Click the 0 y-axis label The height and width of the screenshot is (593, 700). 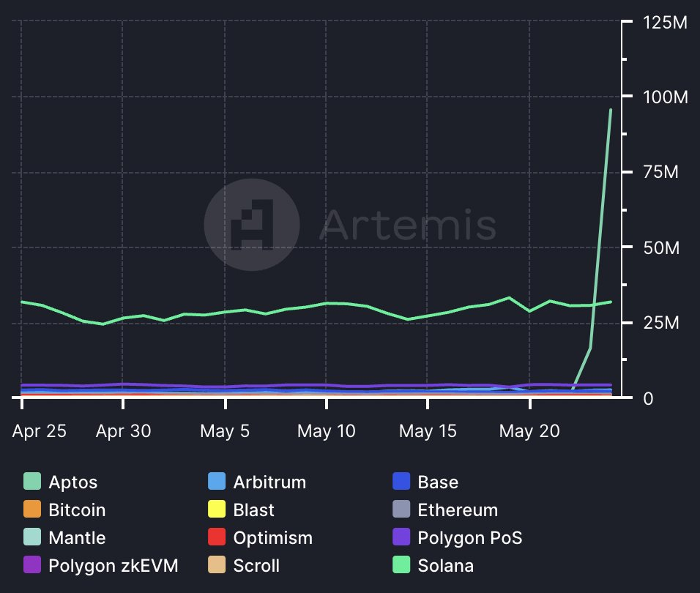(x=648, y=398)
